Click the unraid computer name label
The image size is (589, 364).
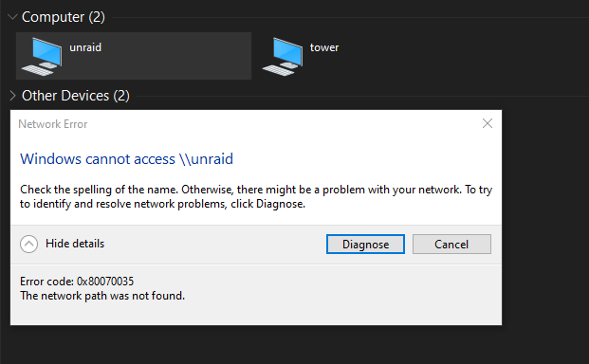[x=85, y=47]
